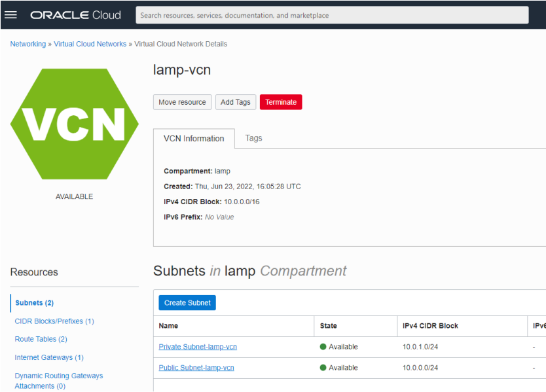
Task: Open the navigation hamburger menu
Action: point(12,14)
